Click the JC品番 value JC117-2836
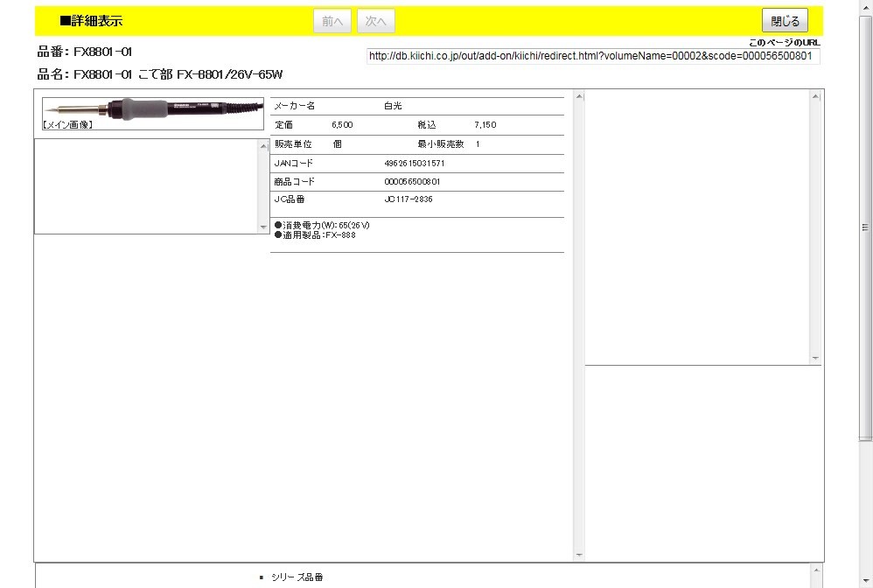The height and width of the screenshot is (588, 873). (x=409, y=199)
